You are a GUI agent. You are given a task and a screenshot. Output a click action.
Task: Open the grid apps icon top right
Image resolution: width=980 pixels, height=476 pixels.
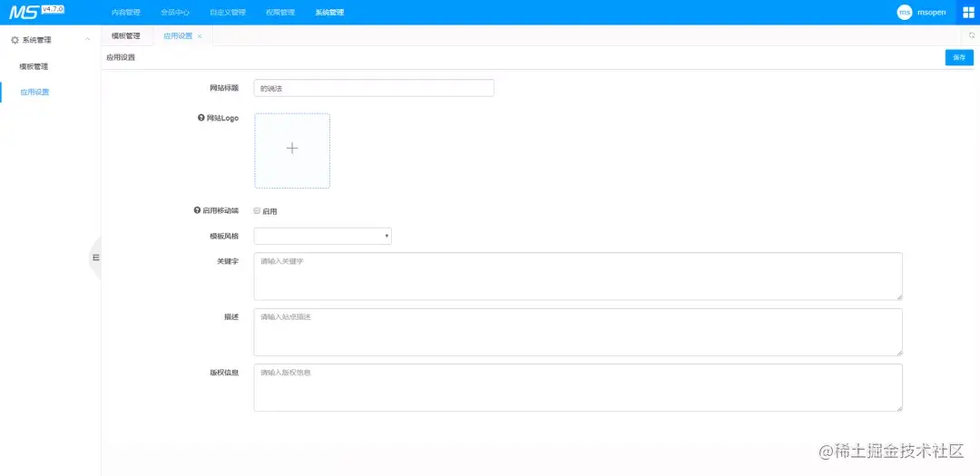[x=968, y=13]
